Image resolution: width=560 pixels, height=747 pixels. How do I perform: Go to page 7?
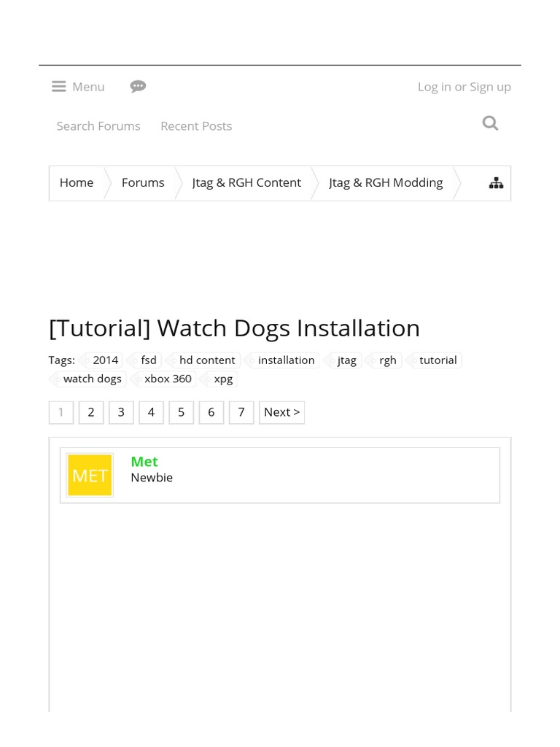[x=241, y=413]
